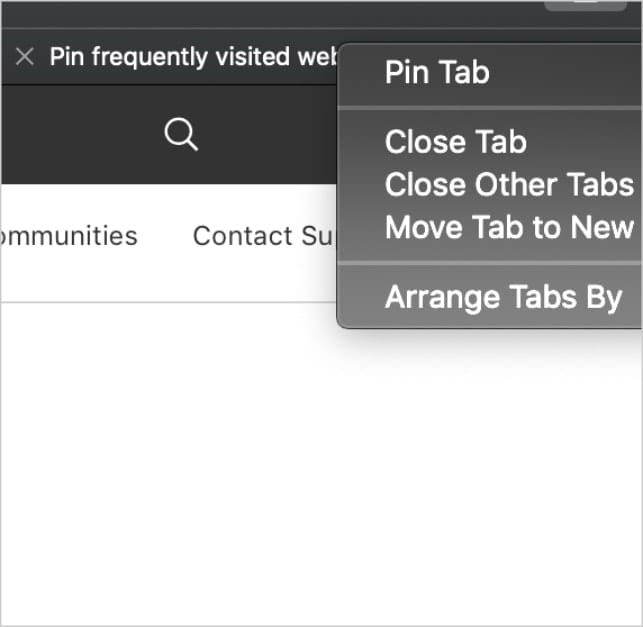
Task: Pin this tab via the first menu item
Action: pyautogui.click(x=437, y=73)
